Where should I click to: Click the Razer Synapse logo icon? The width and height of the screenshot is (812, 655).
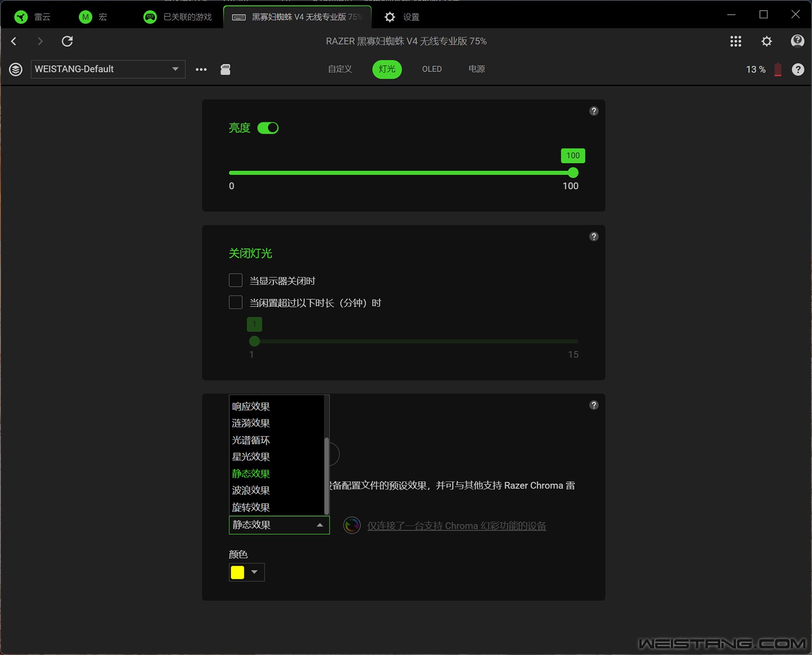click(x=21, y=17)
